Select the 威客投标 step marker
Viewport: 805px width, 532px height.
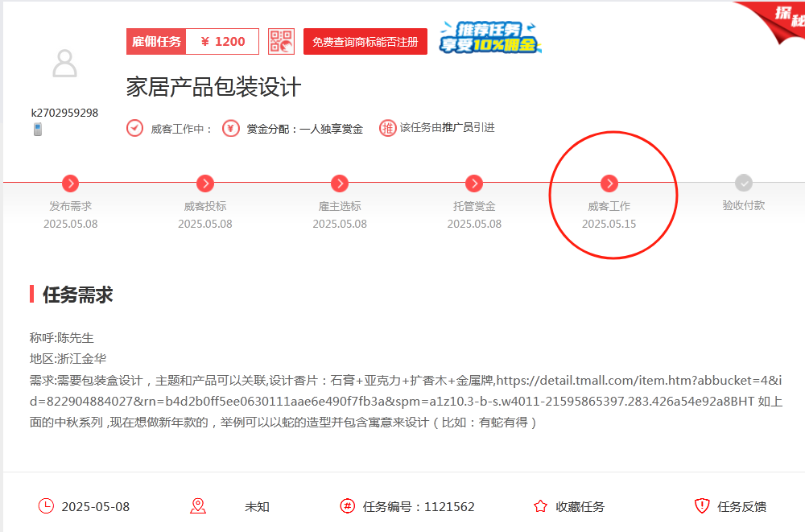click(x=205, y=184)
